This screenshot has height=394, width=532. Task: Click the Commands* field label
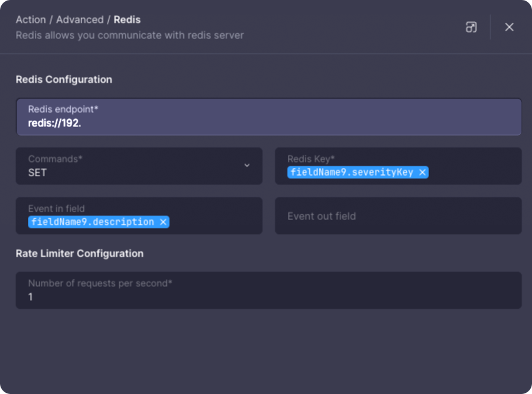click(56, 159)
